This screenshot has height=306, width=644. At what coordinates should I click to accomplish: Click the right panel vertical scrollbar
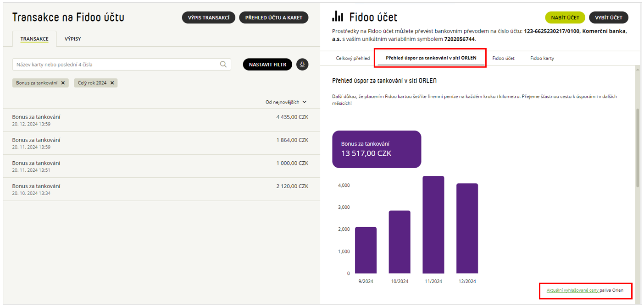tap(638, 148)
